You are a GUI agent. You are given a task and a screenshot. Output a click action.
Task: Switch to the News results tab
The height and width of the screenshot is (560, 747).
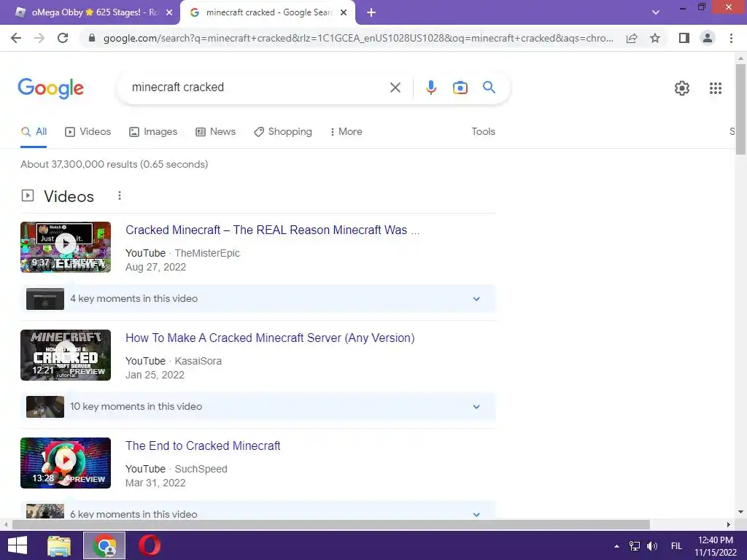click(x=215, y=132)
